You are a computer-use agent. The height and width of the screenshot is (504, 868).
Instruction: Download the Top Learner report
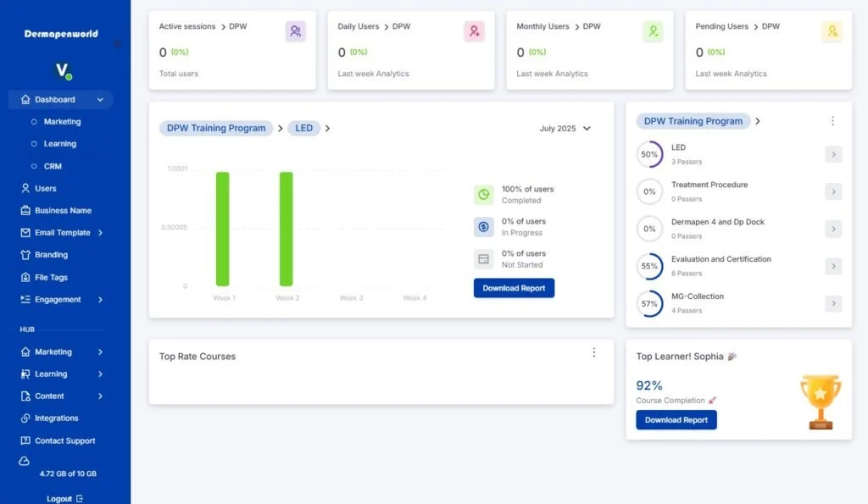point(676,420)
